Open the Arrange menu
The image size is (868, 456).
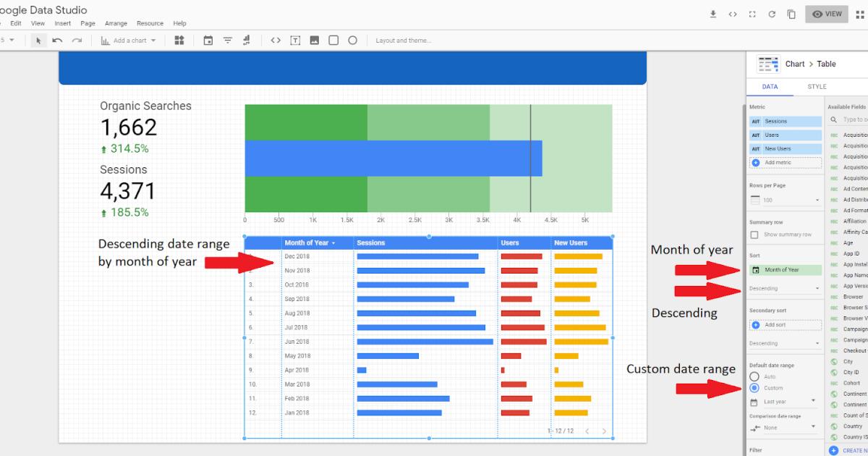[116, 24]
